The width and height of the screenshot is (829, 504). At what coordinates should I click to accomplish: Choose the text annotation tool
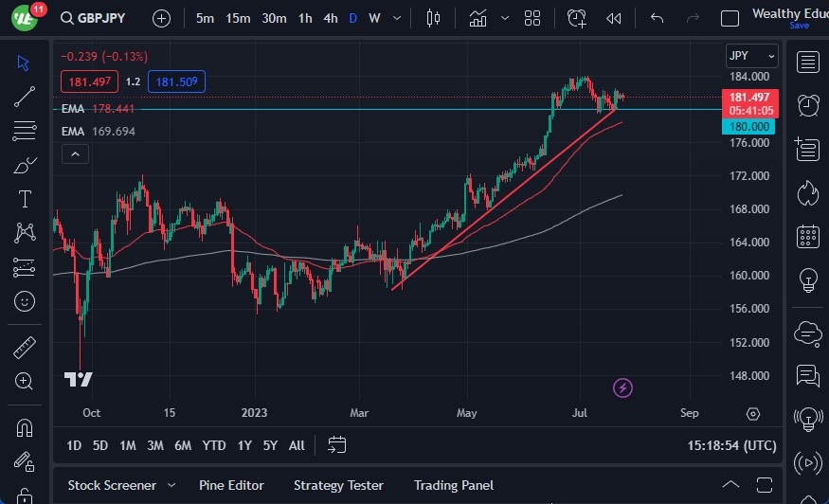(x=25, y=199)
